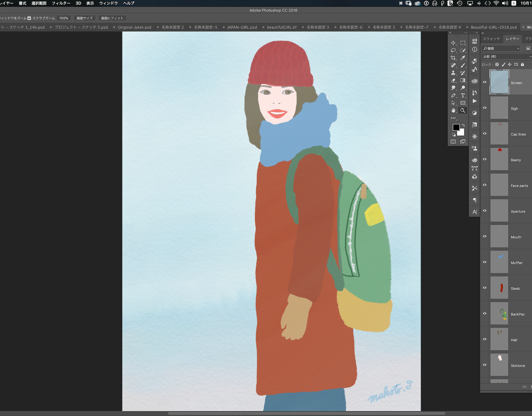Change the screen mode
The width and height of the screenshot is (532, 416).
(x=463, y=142)
